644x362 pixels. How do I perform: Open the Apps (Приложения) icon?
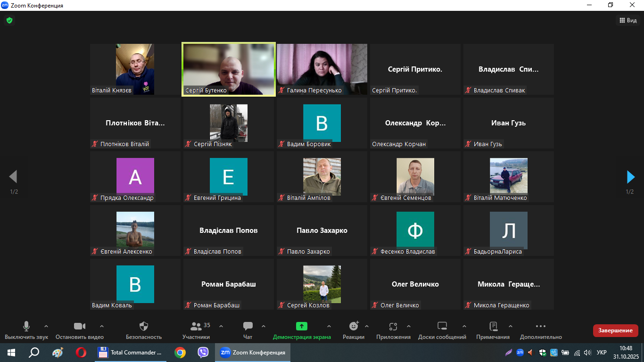[x=393, y=327]
